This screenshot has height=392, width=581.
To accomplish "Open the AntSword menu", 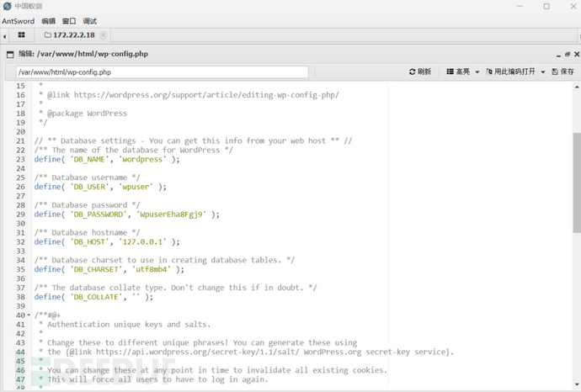I will [x=18, y=21].
